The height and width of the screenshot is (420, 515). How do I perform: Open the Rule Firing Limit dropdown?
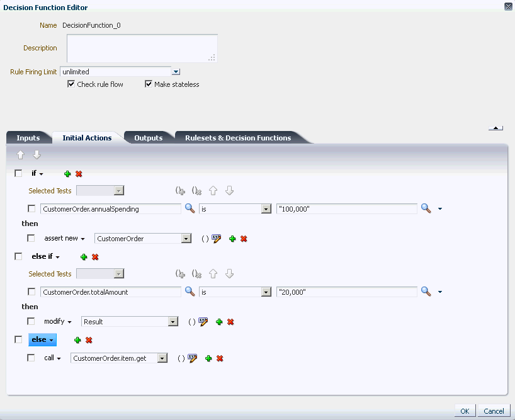click(176, 71)
